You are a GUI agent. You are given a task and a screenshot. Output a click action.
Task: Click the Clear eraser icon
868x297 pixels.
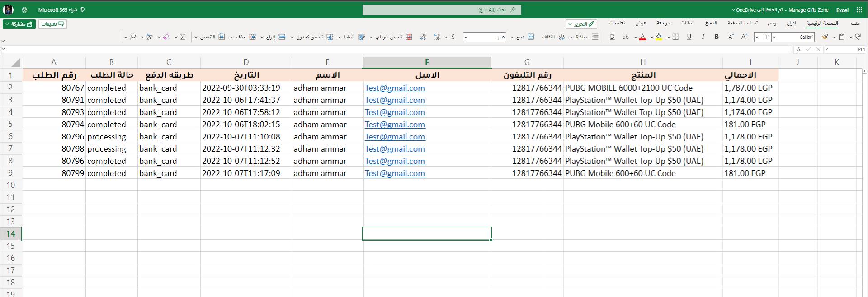(166, 37)
